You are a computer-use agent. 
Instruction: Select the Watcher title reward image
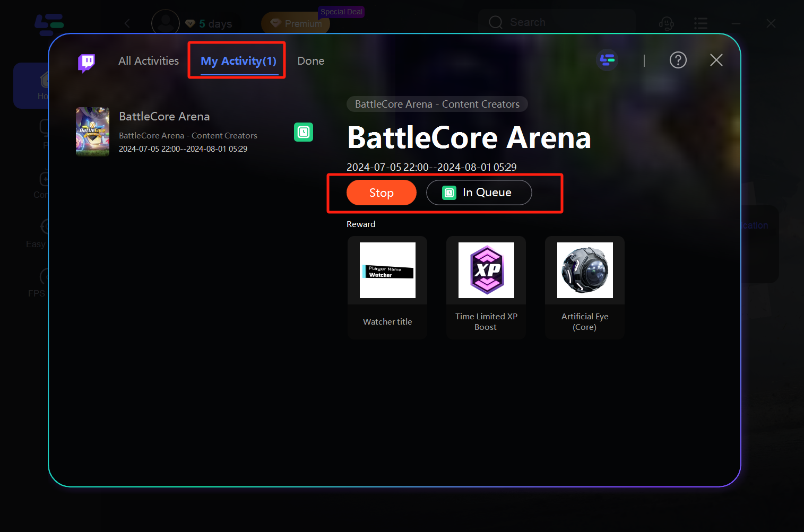pyautogui.click(x=387, y=270)
